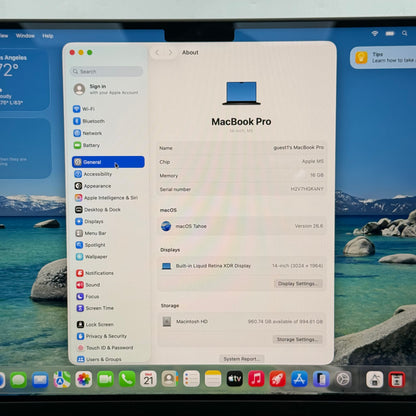Click the Storage Settings button

(298, 339)
